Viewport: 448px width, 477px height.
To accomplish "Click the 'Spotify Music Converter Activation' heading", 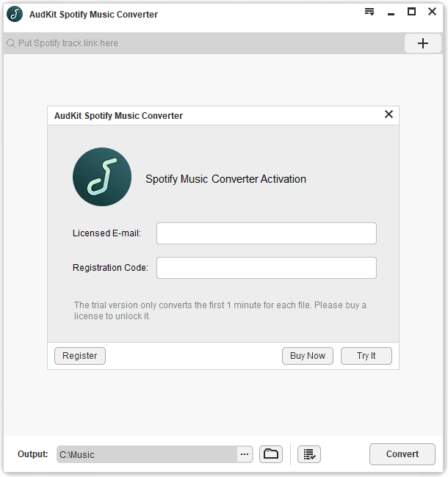I will pos(225,179).
